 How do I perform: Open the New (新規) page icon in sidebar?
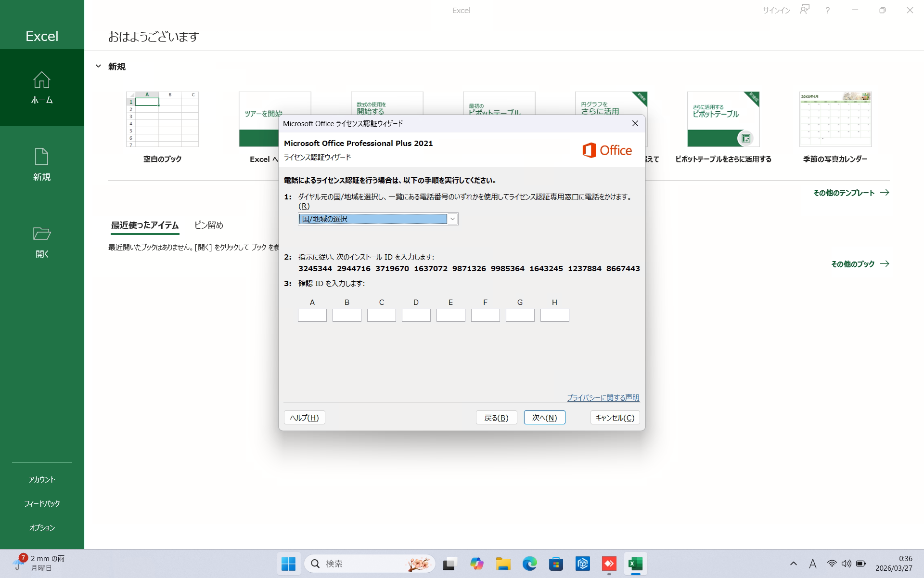click(x=42, y=157)
